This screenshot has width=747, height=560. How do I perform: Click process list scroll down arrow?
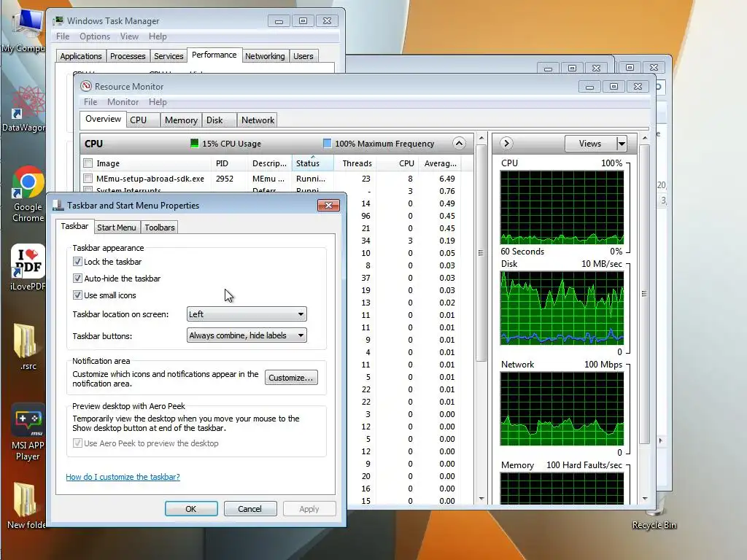481,499
